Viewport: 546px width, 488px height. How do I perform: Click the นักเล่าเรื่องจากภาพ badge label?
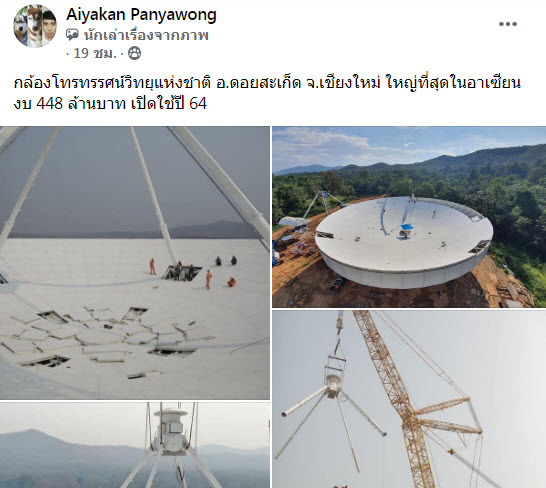[146, 35]
